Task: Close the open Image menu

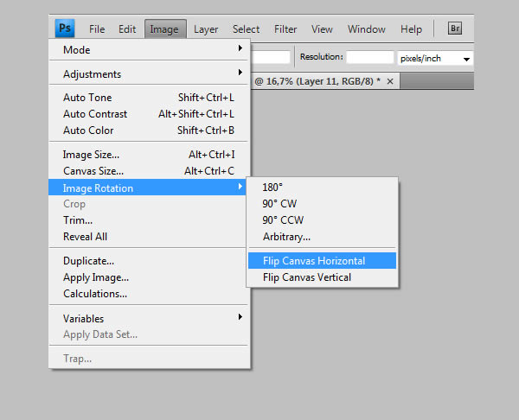Action: [x=165, y=29]
